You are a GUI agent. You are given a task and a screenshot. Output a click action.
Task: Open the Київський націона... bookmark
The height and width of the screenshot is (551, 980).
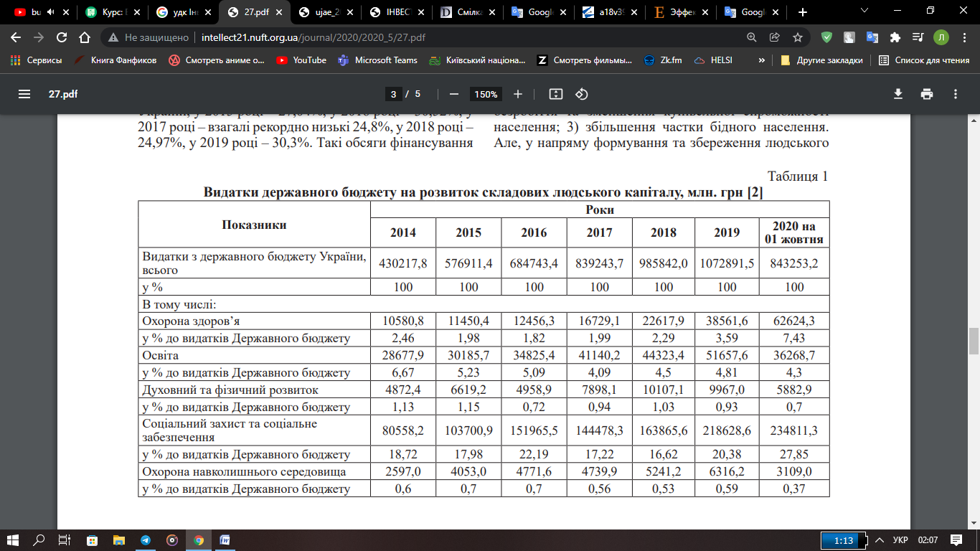click(x=477, y=60)
